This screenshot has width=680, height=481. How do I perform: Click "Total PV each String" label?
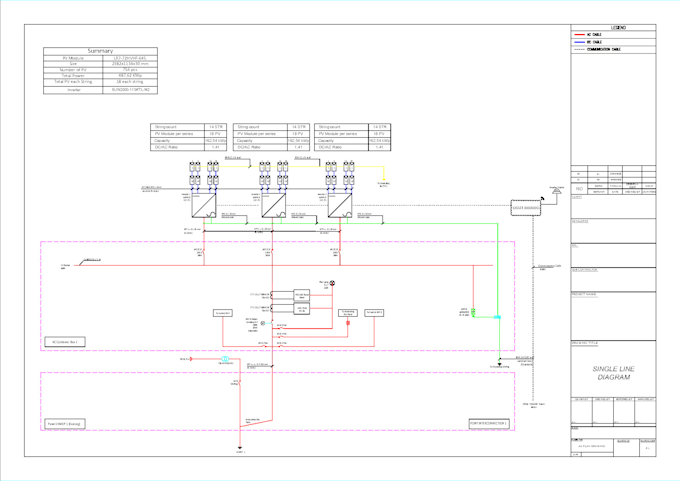tap(73, 82)
